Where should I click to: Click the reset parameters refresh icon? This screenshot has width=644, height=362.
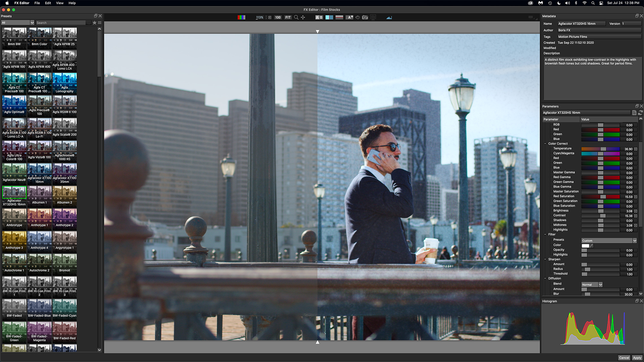click(x=640, y=113)
